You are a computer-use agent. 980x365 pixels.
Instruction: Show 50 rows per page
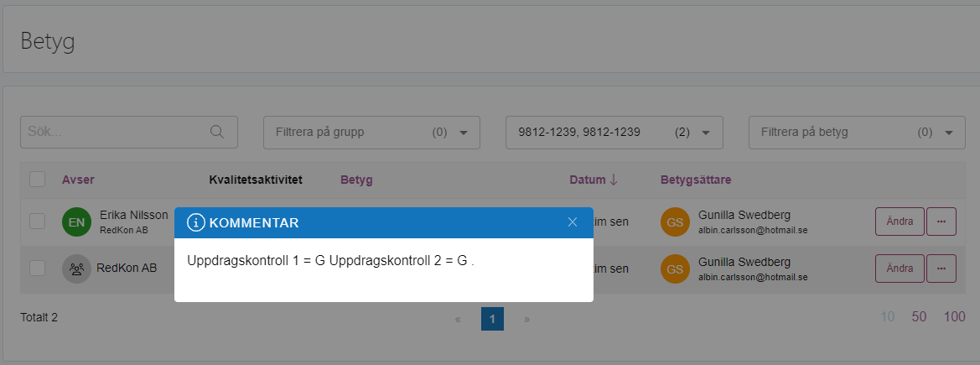[x=919, y=317]
